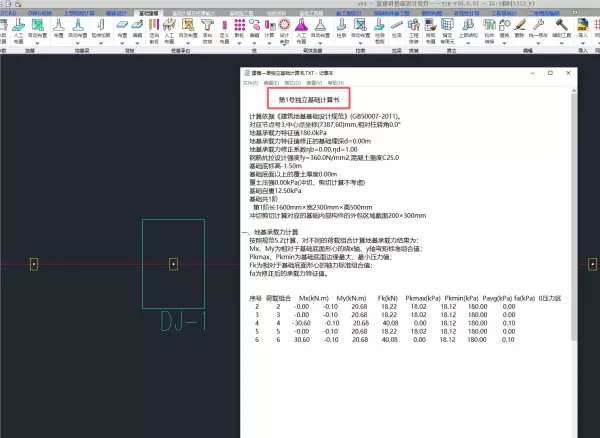Select the yellow column at left of canvas
Viewport: 600px width, 438px height.
(x=34, y=264)
